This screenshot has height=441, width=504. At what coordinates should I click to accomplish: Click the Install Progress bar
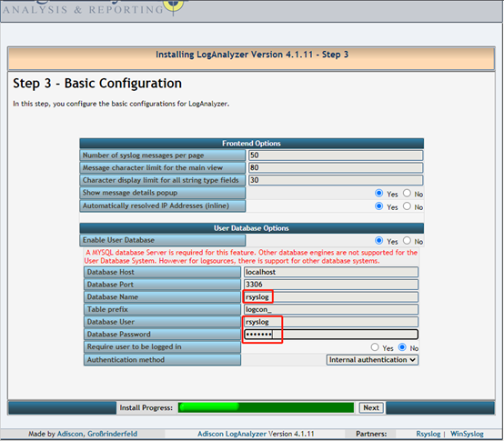click(267, 407)
